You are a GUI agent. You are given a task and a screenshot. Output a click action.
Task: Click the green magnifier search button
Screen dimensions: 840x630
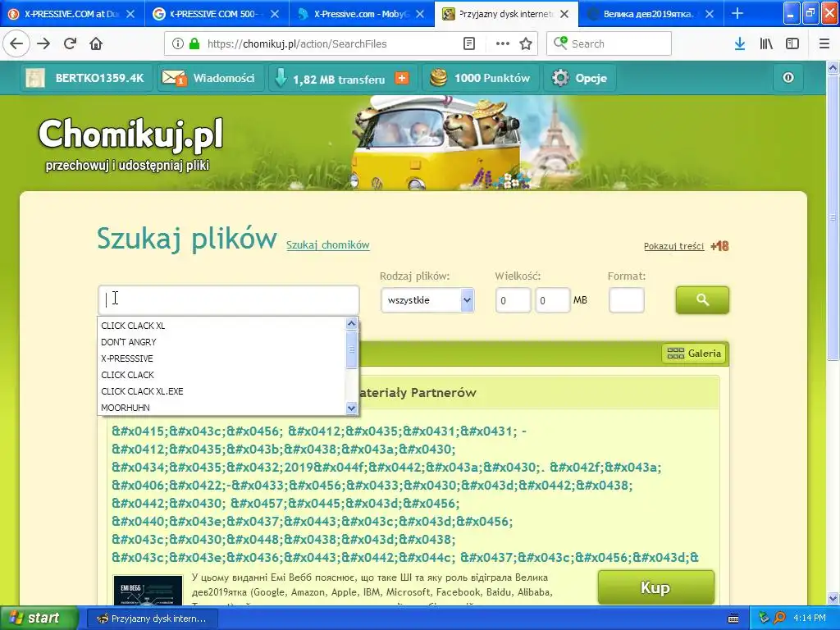coord(702,300)
